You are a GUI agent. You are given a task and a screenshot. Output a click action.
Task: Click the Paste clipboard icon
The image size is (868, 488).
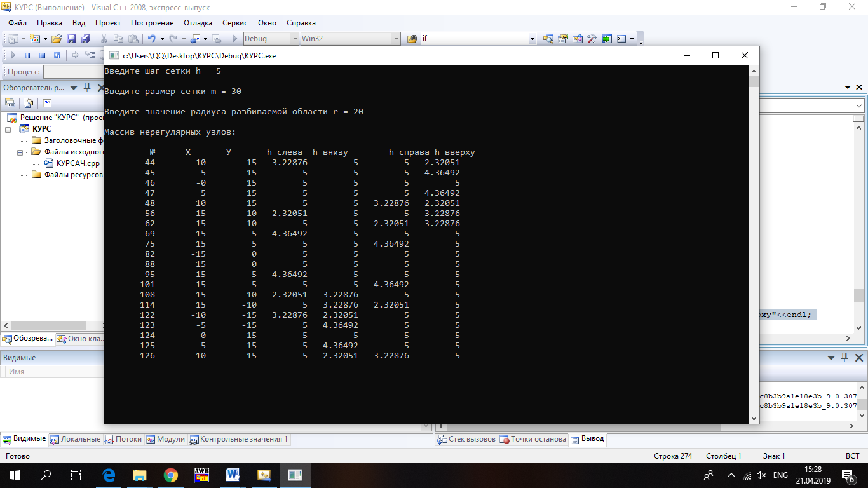tap(133, 39)
